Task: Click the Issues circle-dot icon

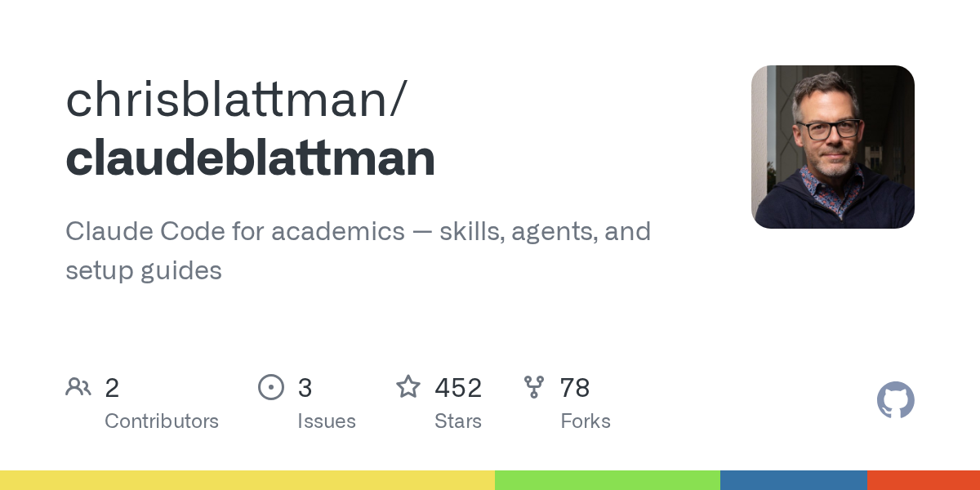Action: tap(270, 387)
